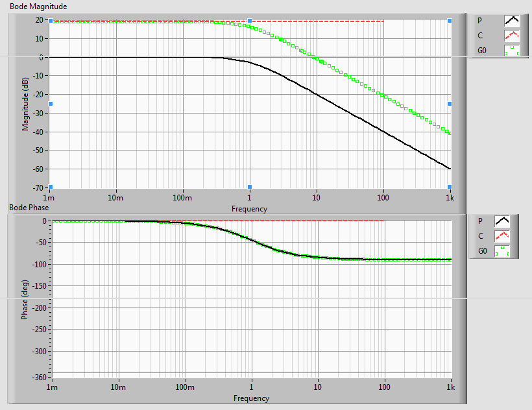The image size is (532, 410).
Task: Click the Bode Magnitude graph title
Action: [x=38, y=6]
